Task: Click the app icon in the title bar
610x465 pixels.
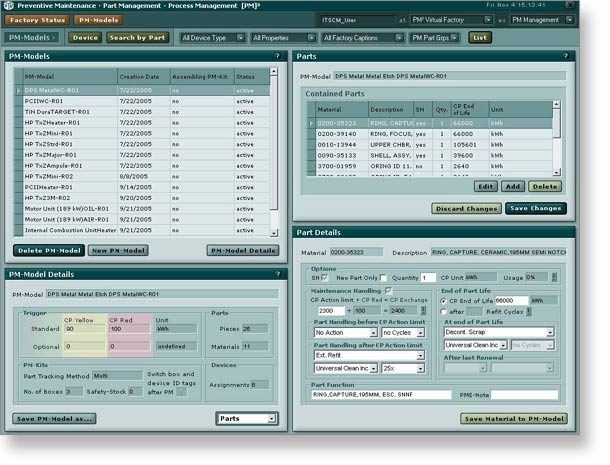Action: 9,6
